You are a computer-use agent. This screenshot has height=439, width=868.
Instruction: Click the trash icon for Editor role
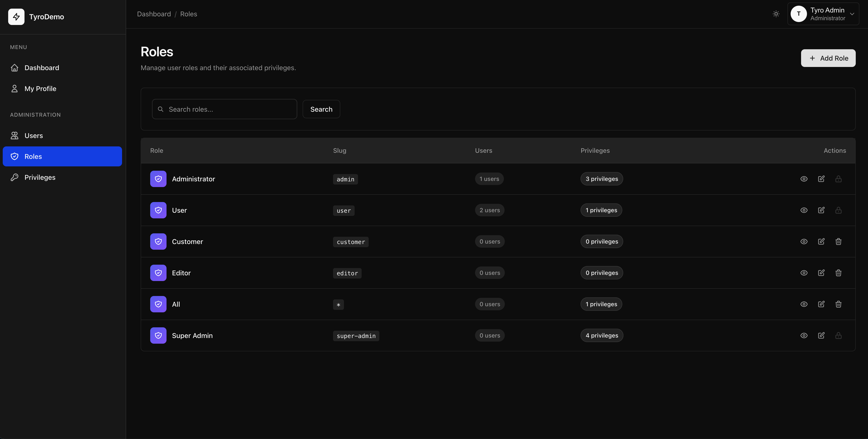coord(838,273)
